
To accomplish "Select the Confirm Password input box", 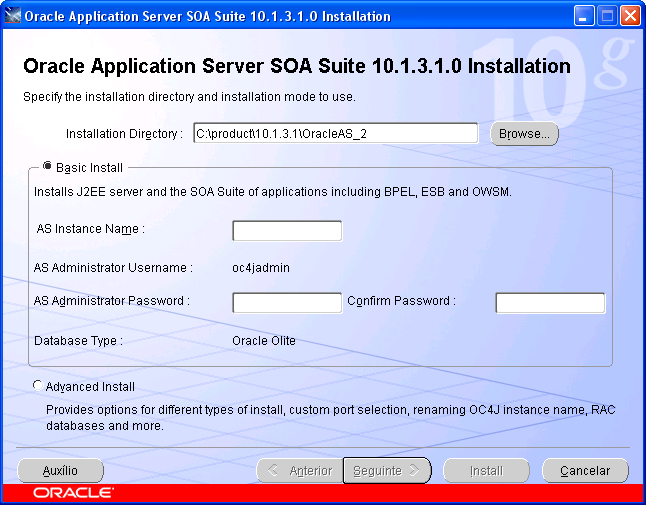I will [x=550, y=303].
